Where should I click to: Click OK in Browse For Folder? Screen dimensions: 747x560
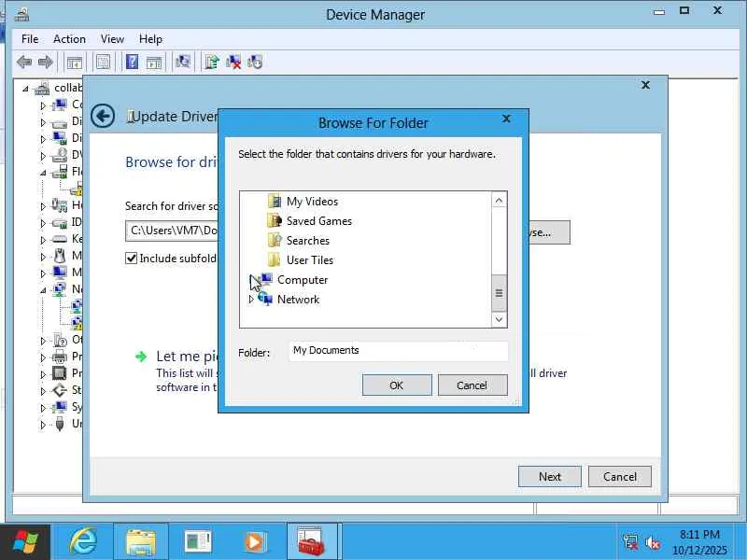point(397,385)
